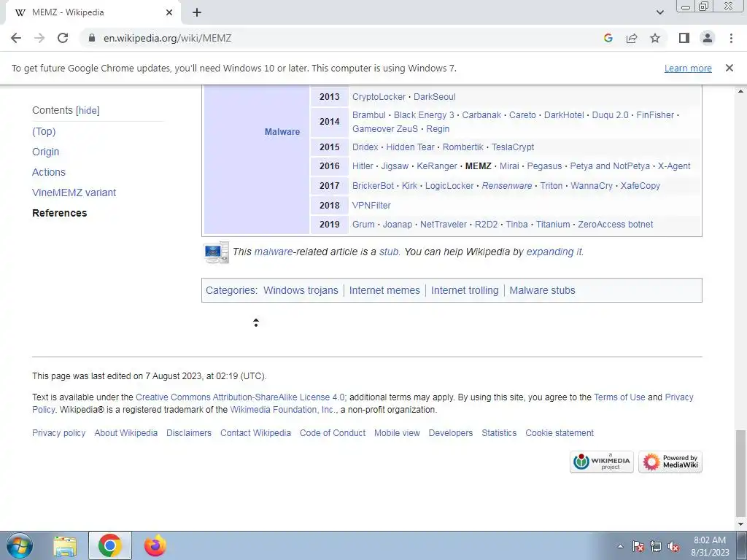Viewport: 747px width, 560px height.
Task: Expand tab search chevron
Action: pos(659,12)
